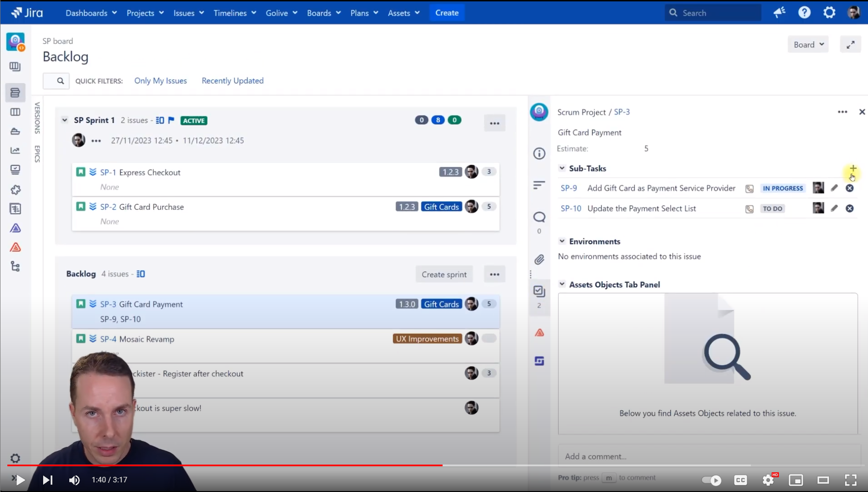Close the SP-3 issue detail panel

pyautogui.click(x=862, y=112)
